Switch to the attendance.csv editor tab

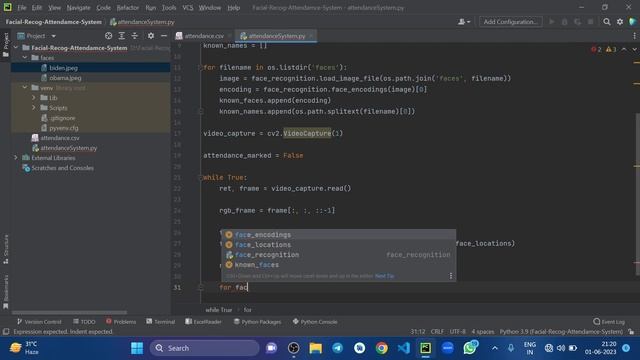pos(204,36)
